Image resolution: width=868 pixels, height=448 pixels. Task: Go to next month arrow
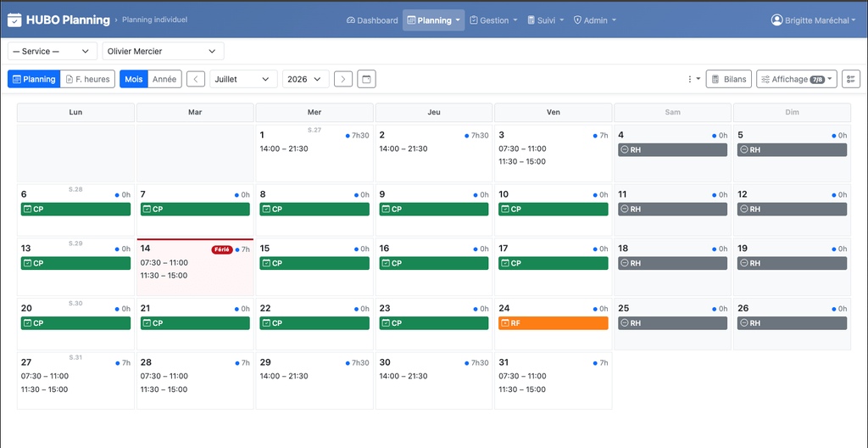click(343, 79)
